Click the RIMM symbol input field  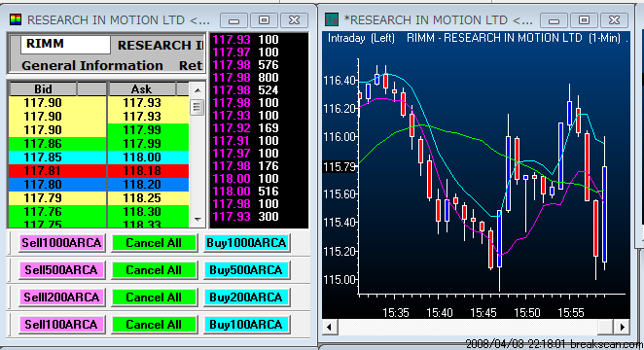click(x=65, y=44)
